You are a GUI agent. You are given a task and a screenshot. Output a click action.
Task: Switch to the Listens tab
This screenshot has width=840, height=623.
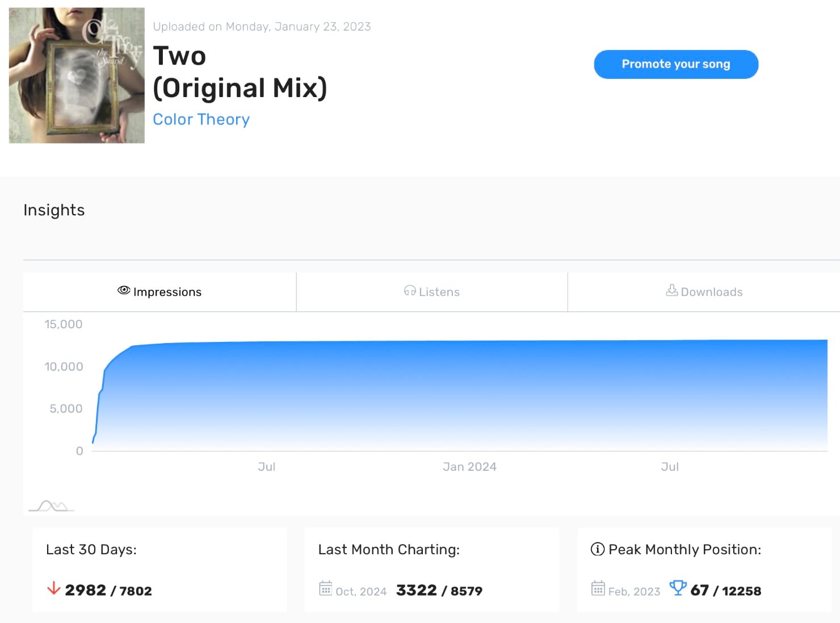(431, 292)
